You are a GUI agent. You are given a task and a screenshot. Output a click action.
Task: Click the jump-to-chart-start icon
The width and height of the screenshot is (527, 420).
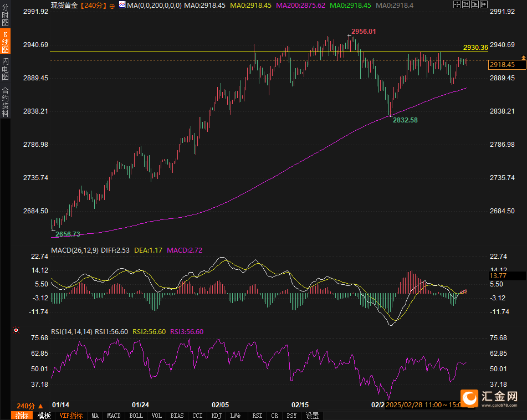coord(466,4)
